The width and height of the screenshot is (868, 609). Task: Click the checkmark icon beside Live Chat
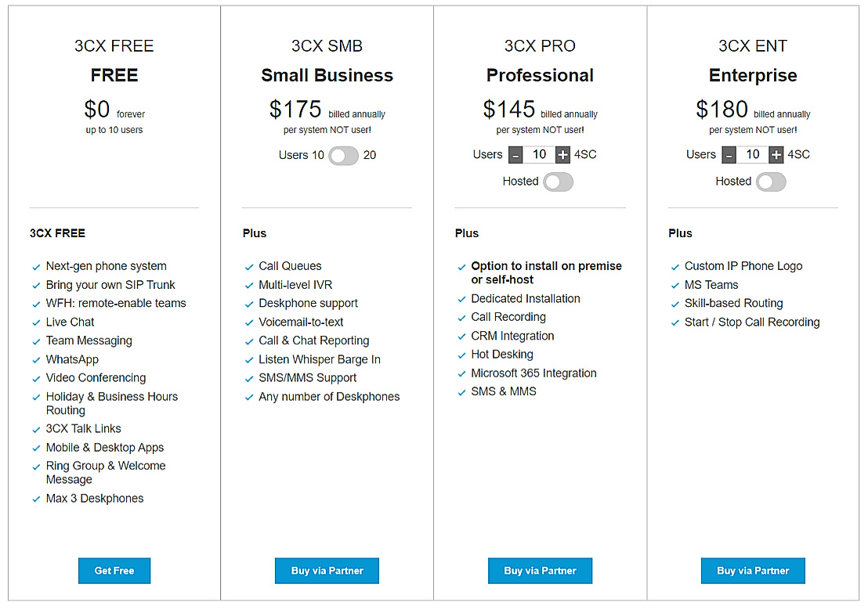coord(35,322)
